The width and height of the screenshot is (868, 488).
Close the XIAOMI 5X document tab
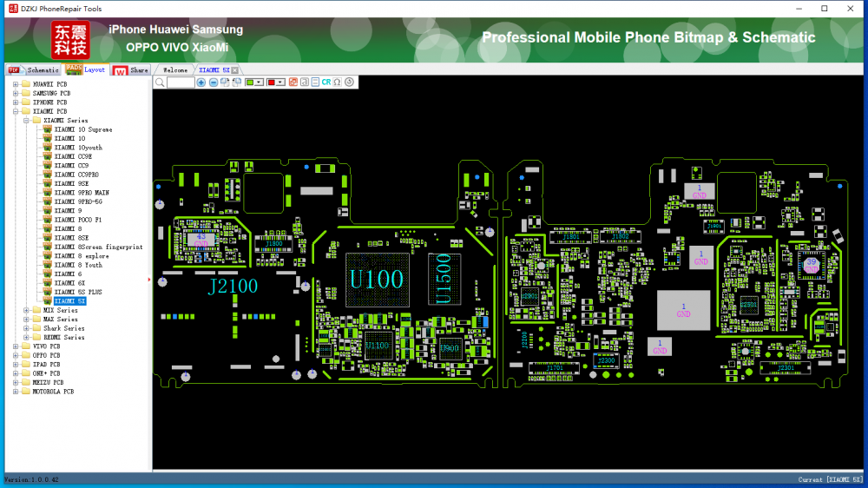pyautogui.click(x=235, y=70)
